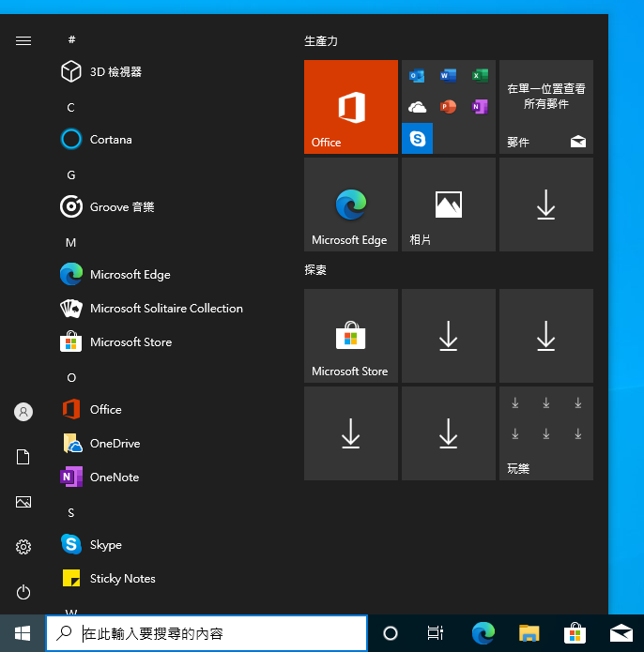The image size is (644, 652).
Task: Open OneDrive cloud icon in Office tile
Action: 417,107
